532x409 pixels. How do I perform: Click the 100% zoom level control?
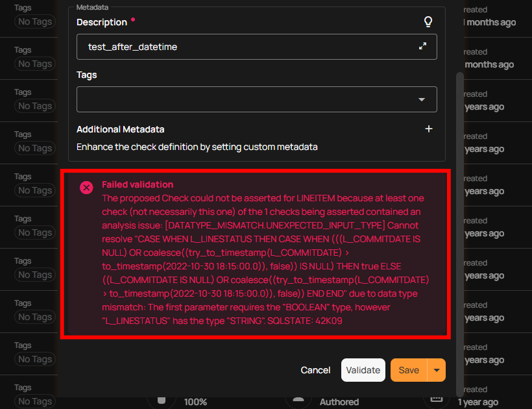[196, 401]
